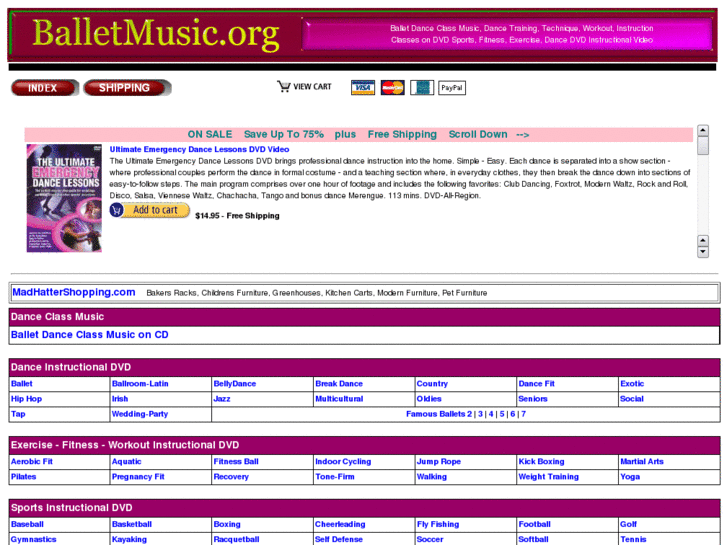Open the Basketball category
This screenshot has width=727, height=545.
click(x=132, y=524)
